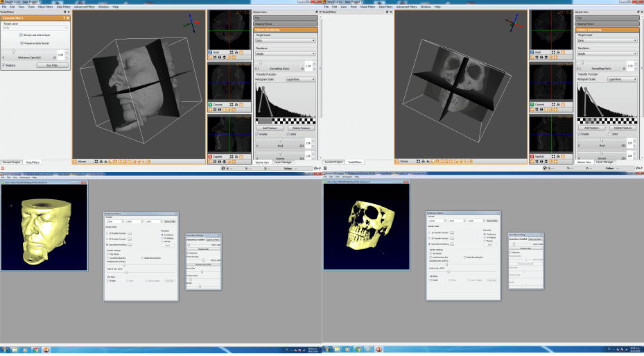
Task: Undock Volume View panel in left Seg3D window
Action: pyautogui.click(x=316, y=12)
